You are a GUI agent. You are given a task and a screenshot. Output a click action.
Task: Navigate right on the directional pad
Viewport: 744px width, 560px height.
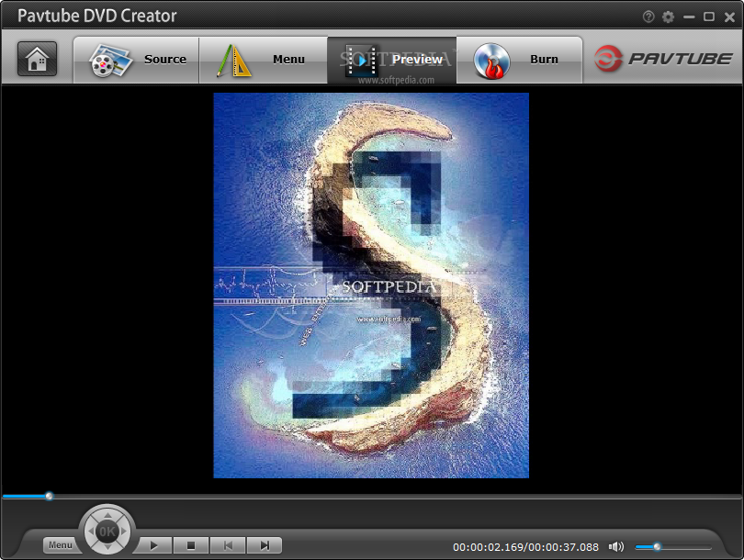(124, 532)
